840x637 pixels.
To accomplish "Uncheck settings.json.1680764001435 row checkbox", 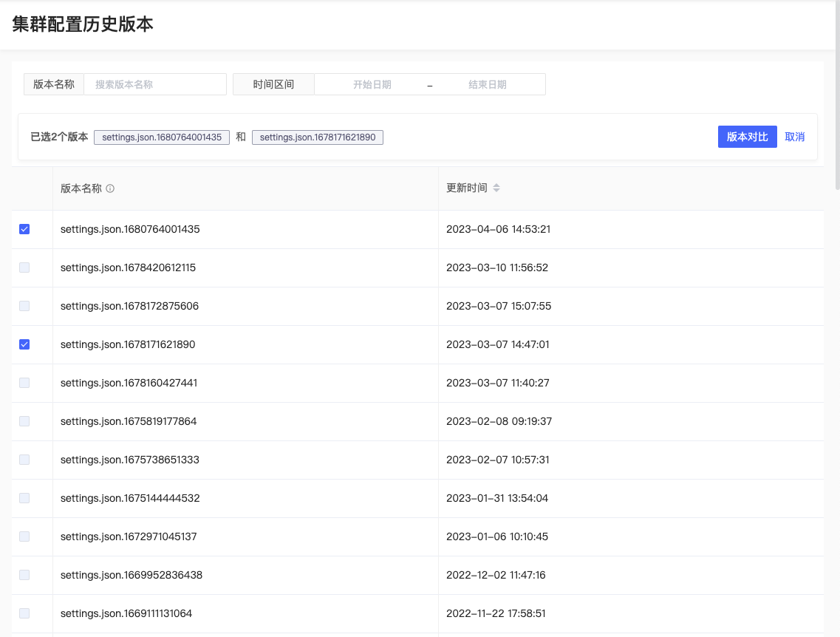I will pyautogui.click(x=24, y=229).
